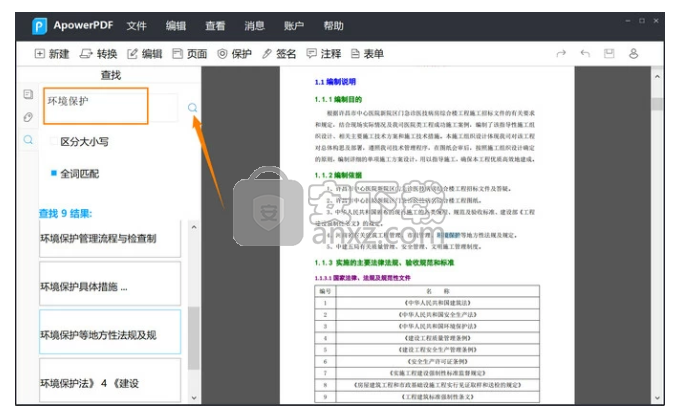Click the document scrollbar thumb
This screenshot has width=683, height=416.
click(657, 104)
